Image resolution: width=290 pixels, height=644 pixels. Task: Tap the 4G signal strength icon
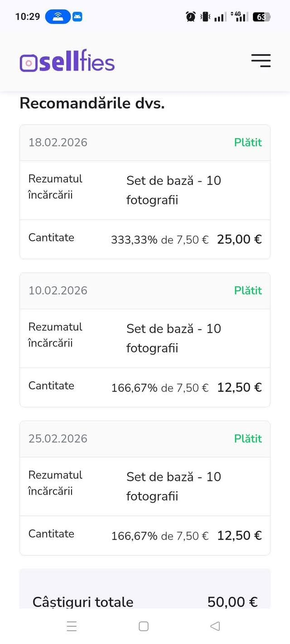pyautogui.click(x=240, y=17)
